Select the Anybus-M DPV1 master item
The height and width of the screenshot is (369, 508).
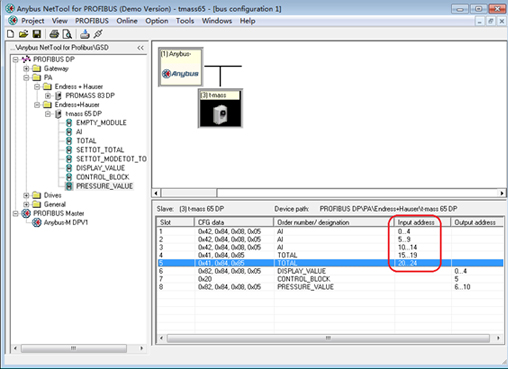[66, 222]
